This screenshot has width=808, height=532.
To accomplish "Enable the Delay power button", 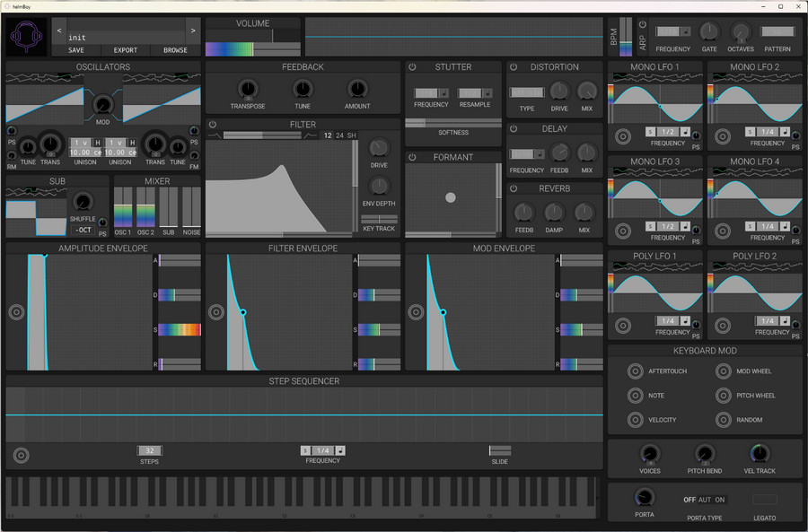I will click(514, 129).
